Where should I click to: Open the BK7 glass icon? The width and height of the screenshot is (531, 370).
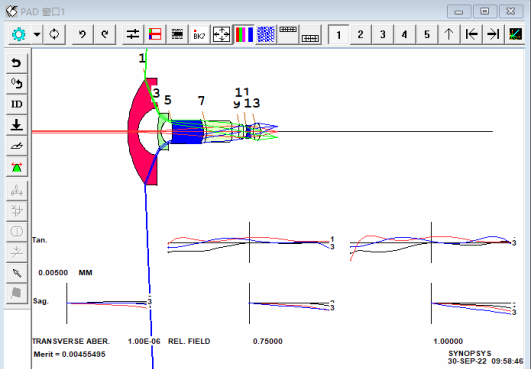pos(199,35)
